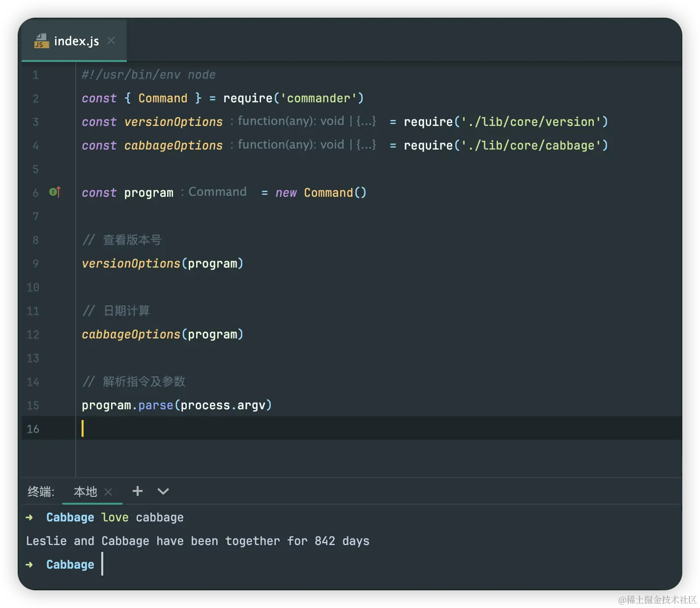Close the index.js editor tab
Viewport: 700px width, 608px height.
click(x=111, y=40)
